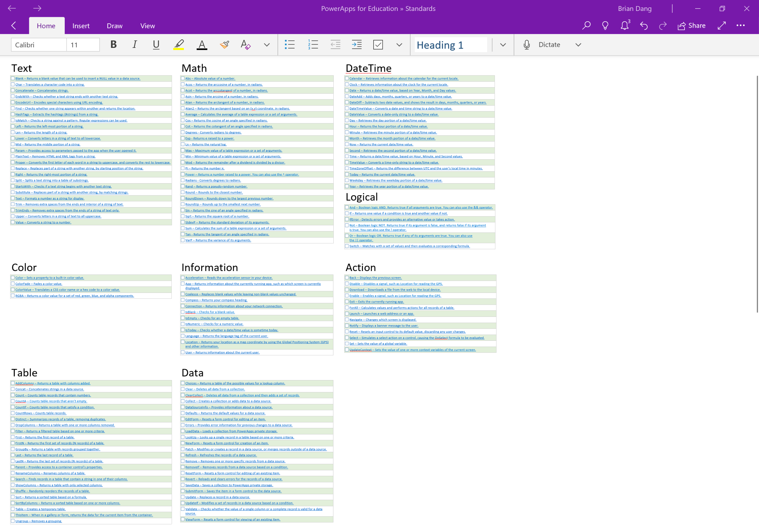The height and width of the screenshot is (532, 759).
Task: Expand more font formatting options
Action: (x=267, y=45)
